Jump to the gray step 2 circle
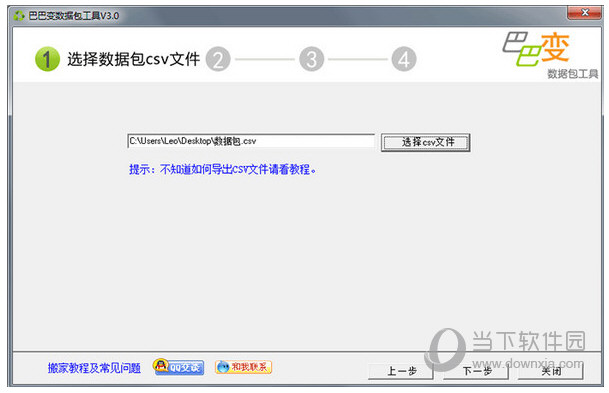Image resolution: width=609 pixels, height=393 pixels. click(218, 59)
